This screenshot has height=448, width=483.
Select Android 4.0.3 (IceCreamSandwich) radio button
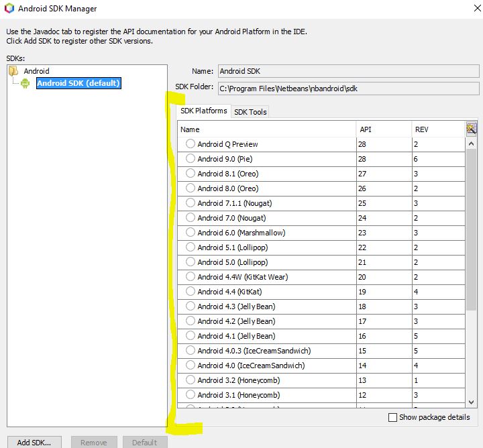click(191, 350)
